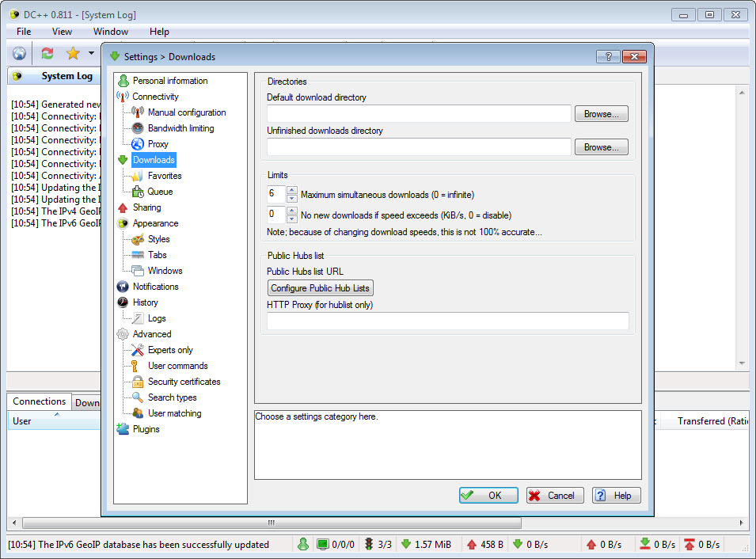Click the Logs pencil icon
Viewport: 756px width, 559px height.
138,318
